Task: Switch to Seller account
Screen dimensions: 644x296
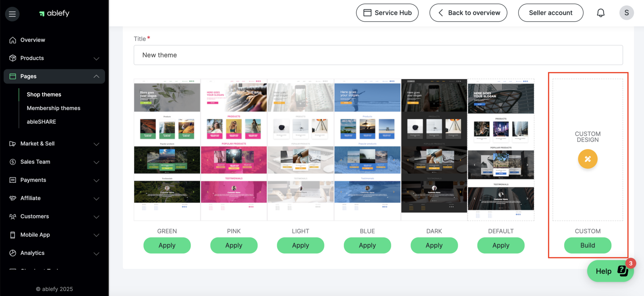Action: 550,13
